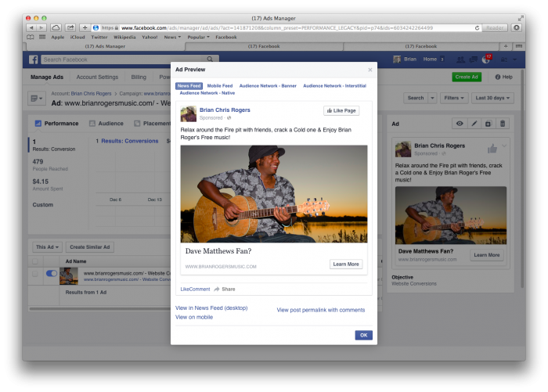The width and height of the screenshot is (548, 392).
Task: Open the Billing menu item
Action: [139, 77]
